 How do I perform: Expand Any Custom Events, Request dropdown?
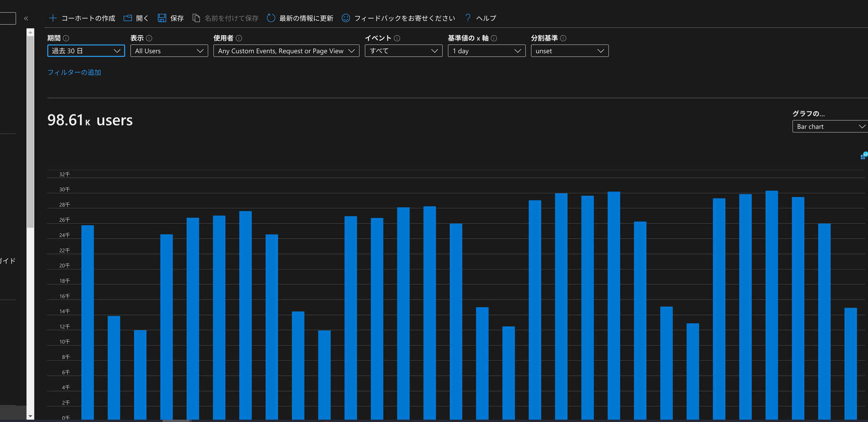pos(286,51)
